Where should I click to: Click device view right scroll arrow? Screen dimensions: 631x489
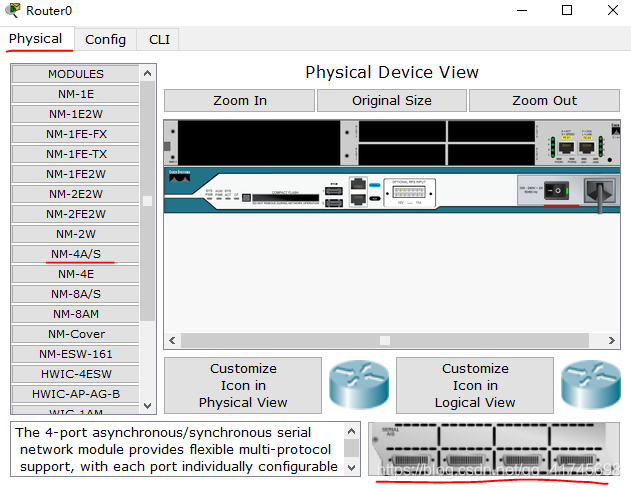(612, 340)
